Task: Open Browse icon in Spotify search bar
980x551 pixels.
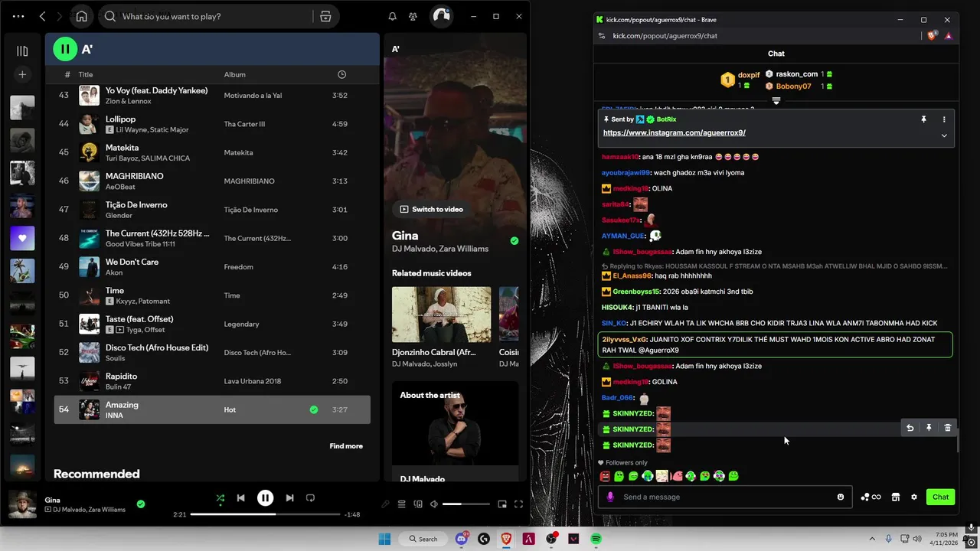Action: tap(325, 16)
